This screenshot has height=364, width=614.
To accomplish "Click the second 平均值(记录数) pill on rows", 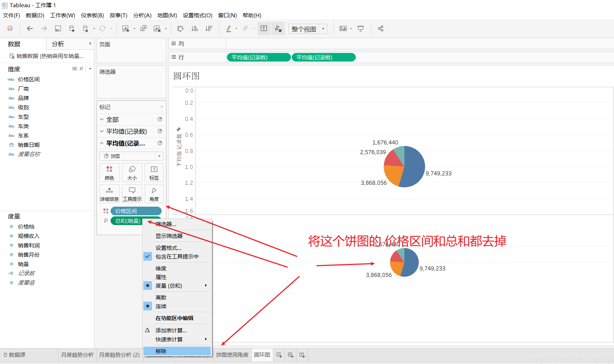I will point(323,57).
